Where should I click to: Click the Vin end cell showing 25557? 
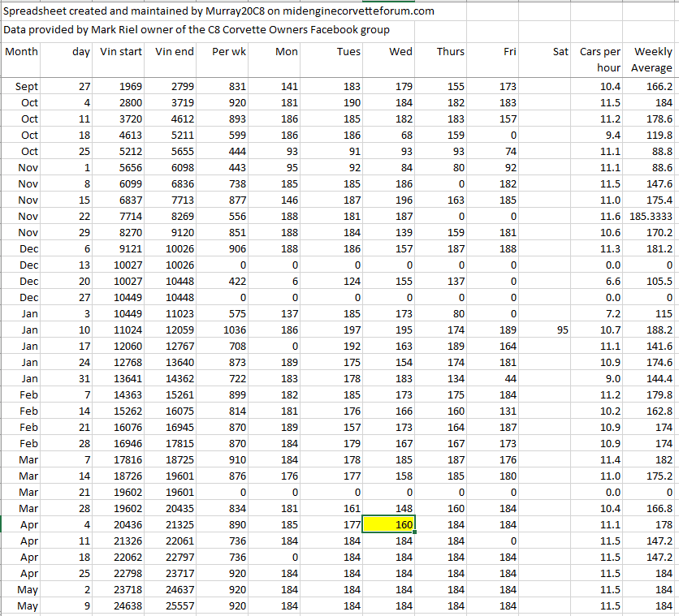174,605
